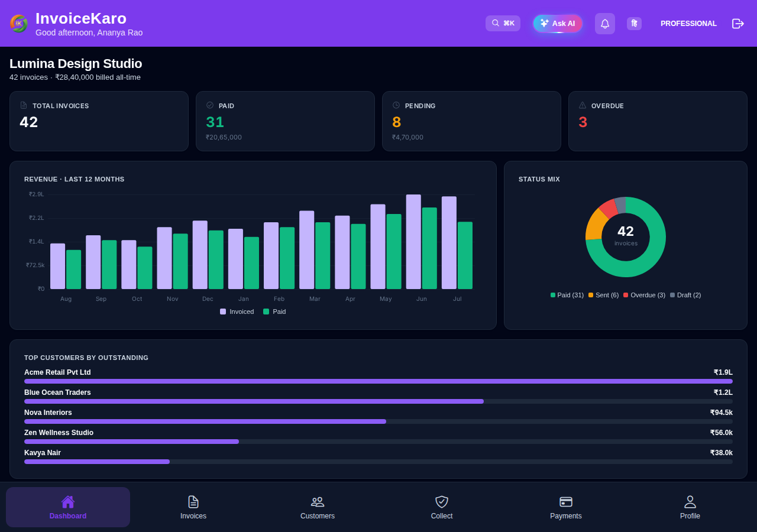This screenshot has width=757, height=532.
Task: Click Blue Ocean Traders' outstanding progress bar
Action: click(378, 401)
